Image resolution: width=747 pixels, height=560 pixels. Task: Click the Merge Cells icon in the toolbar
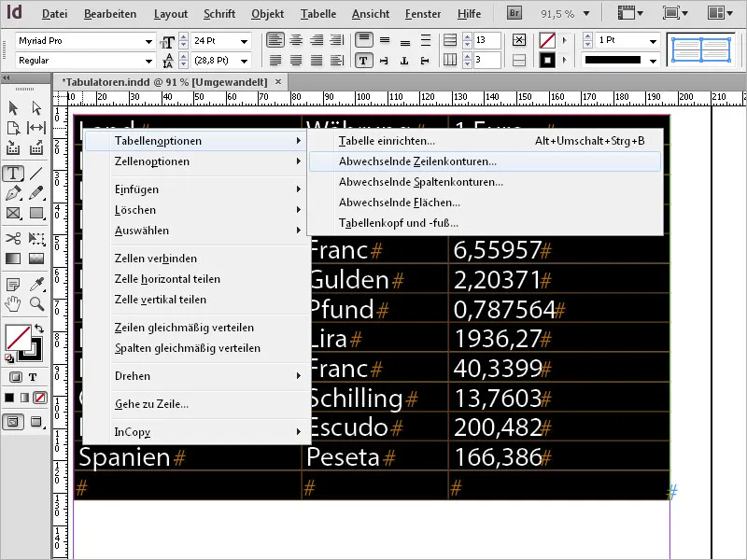click(x=519, y=41)
